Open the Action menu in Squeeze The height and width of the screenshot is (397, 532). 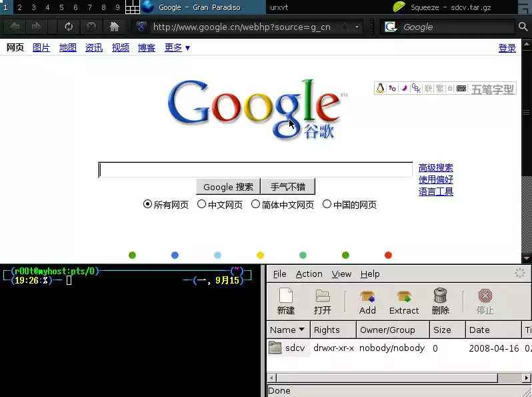coord(309,274)
